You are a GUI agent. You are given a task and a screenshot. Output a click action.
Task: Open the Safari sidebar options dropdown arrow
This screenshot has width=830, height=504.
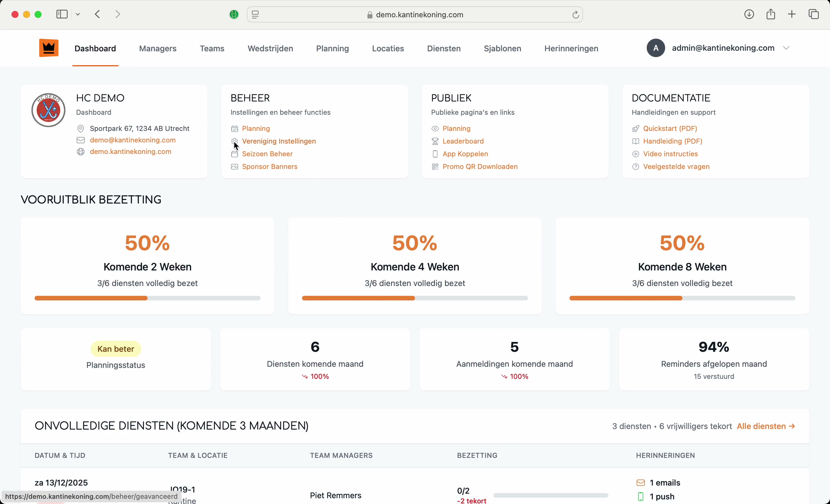click(78, 14)
